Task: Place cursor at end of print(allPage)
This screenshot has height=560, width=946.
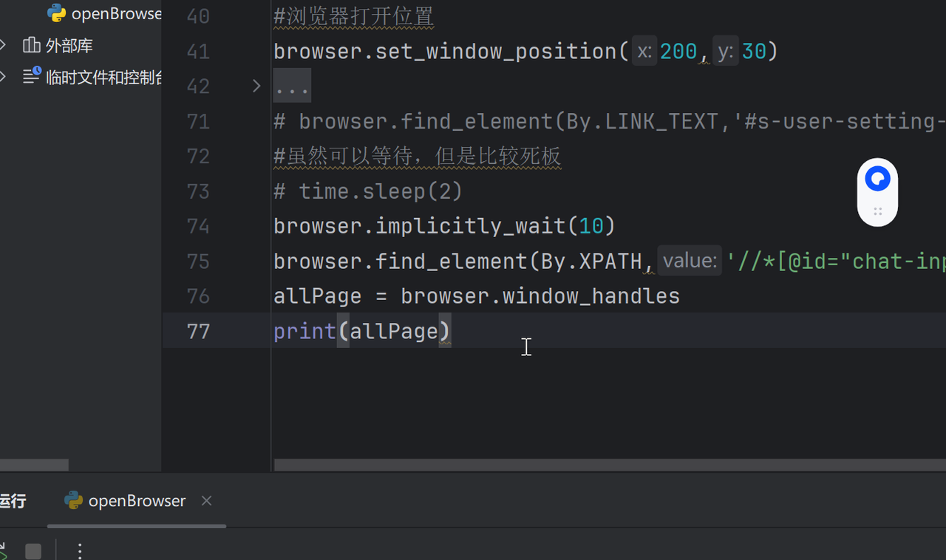Action: (452, 331)
